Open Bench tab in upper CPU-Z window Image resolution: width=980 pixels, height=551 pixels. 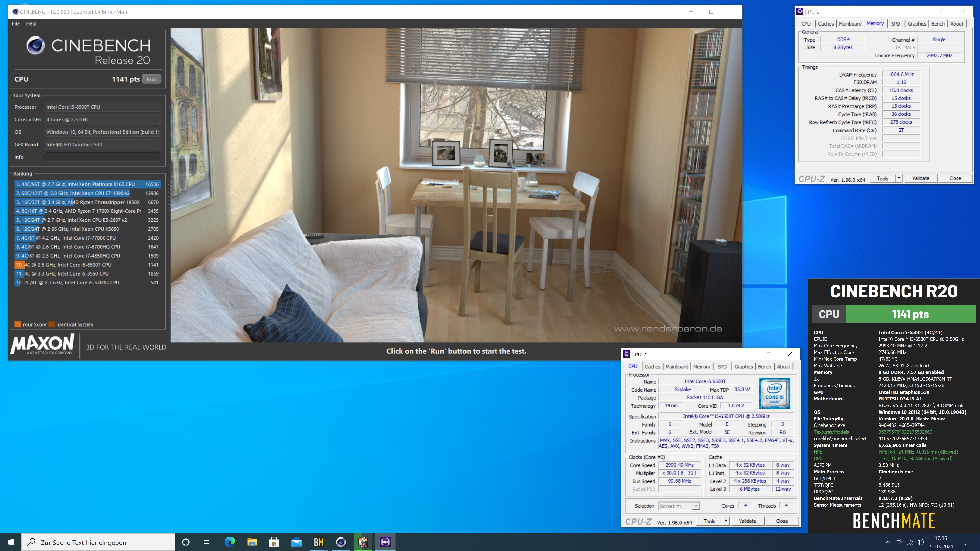pyautogui.click(x=938, y=23)
